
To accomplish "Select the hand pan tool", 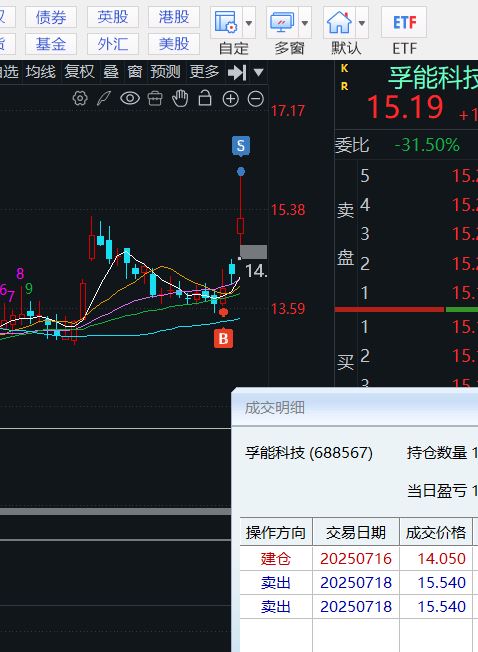I will click(x=180, y=99).
